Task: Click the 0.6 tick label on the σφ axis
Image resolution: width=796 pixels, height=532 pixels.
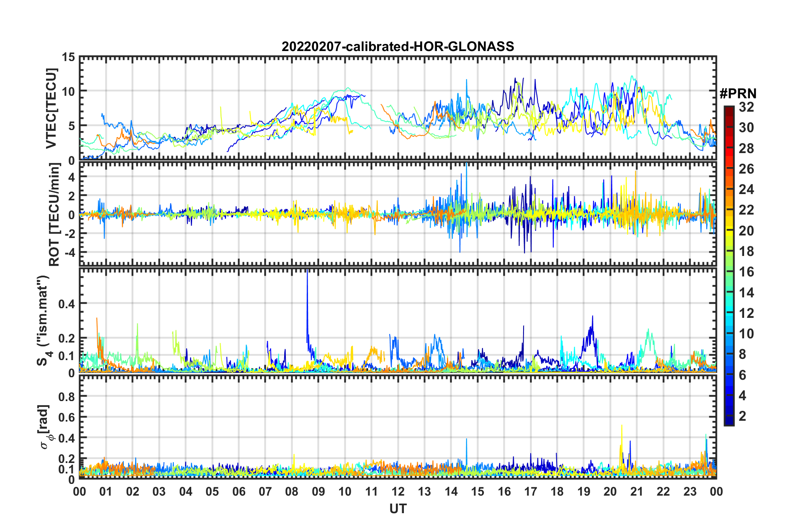Action: point(67,417)
